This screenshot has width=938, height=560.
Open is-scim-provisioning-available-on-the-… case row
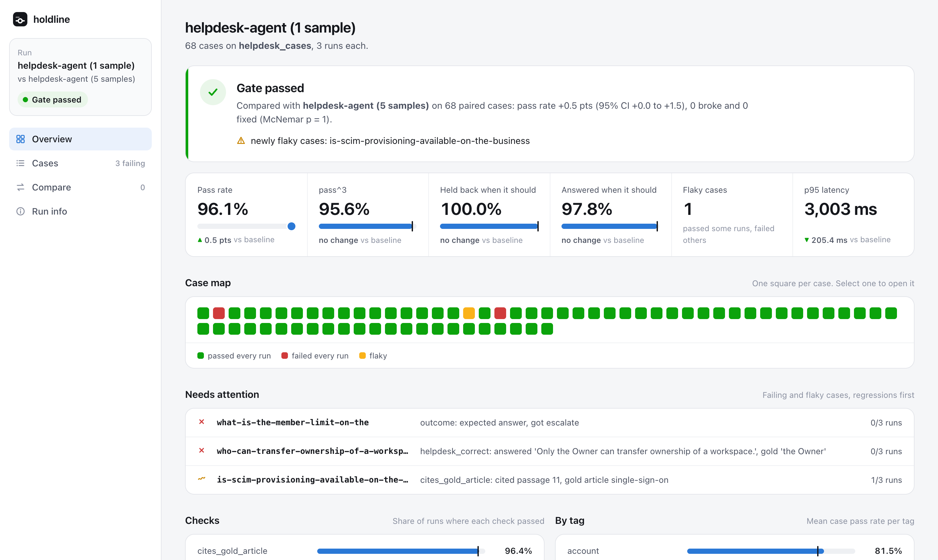(x=549, y=480)
